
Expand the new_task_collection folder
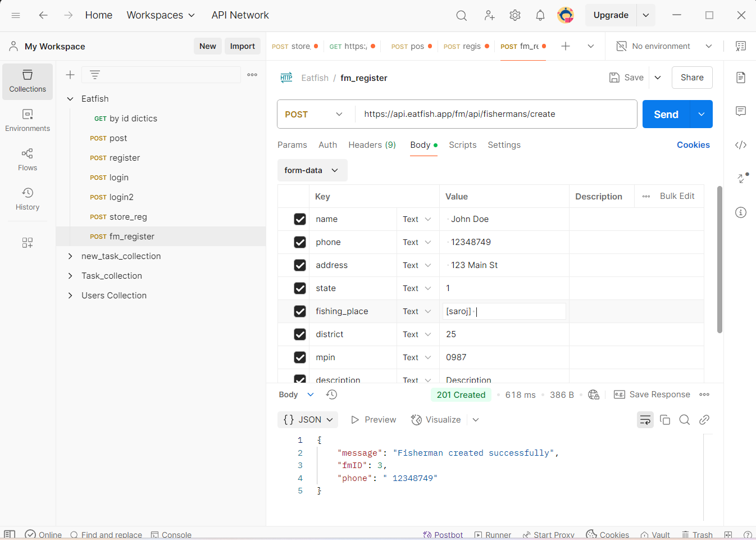coord(70,256)
